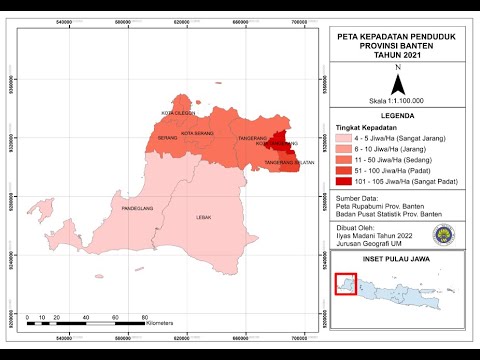The height and width of the screenshot is (360, 480).
Task: Click the dark red Kota Tangerang region
Action: (281, 141)
